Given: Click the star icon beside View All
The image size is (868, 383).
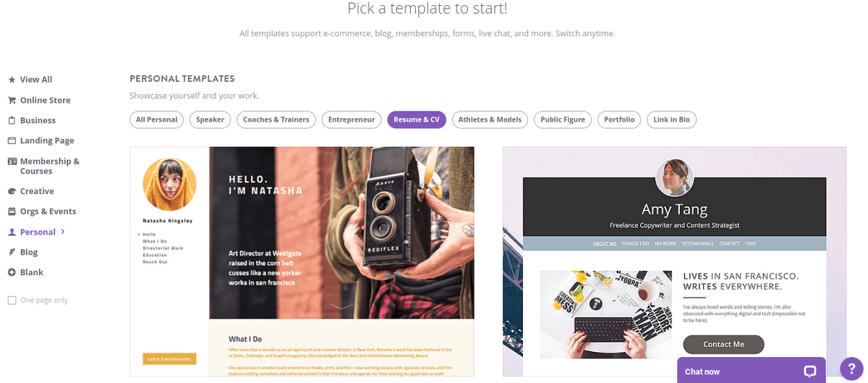Looking at the screenshot, I should coord(12,80).
